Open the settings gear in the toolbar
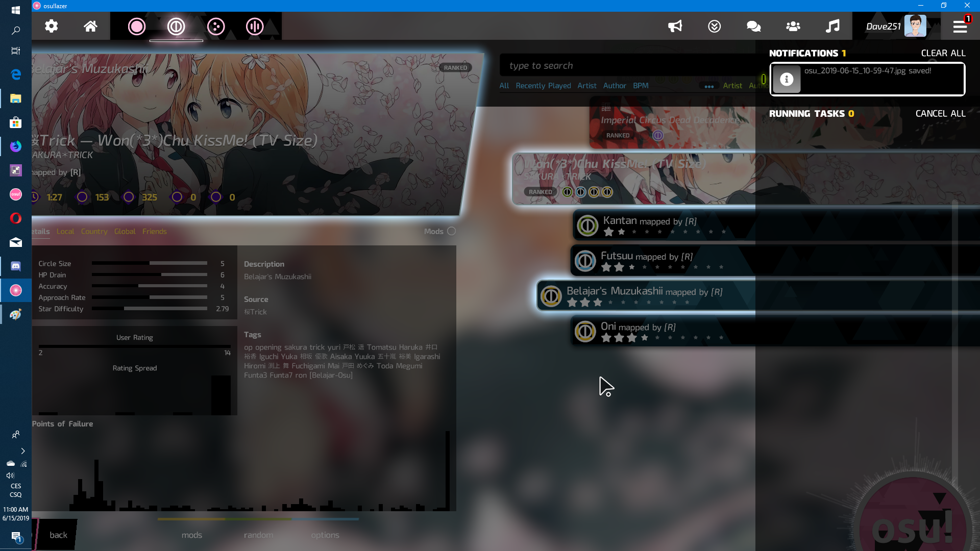 pos(51,26)
